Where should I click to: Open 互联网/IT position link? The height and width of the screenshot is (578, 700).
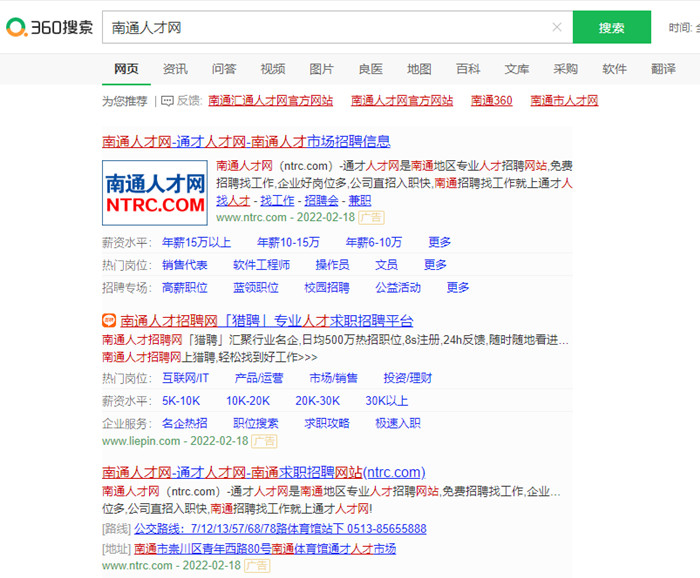click(x=185, y=378)
